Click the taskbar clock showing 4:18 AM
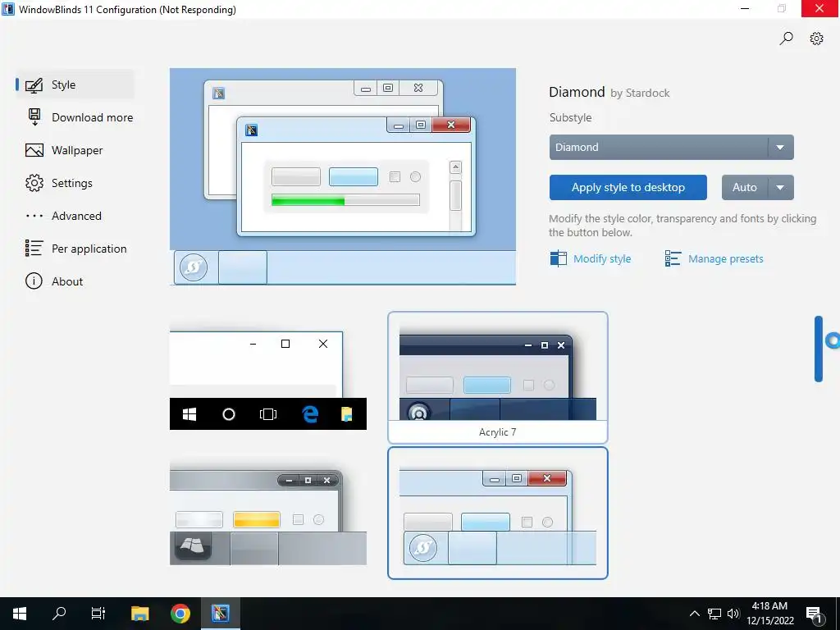This screenshot has height=630, width=840. 769,614
